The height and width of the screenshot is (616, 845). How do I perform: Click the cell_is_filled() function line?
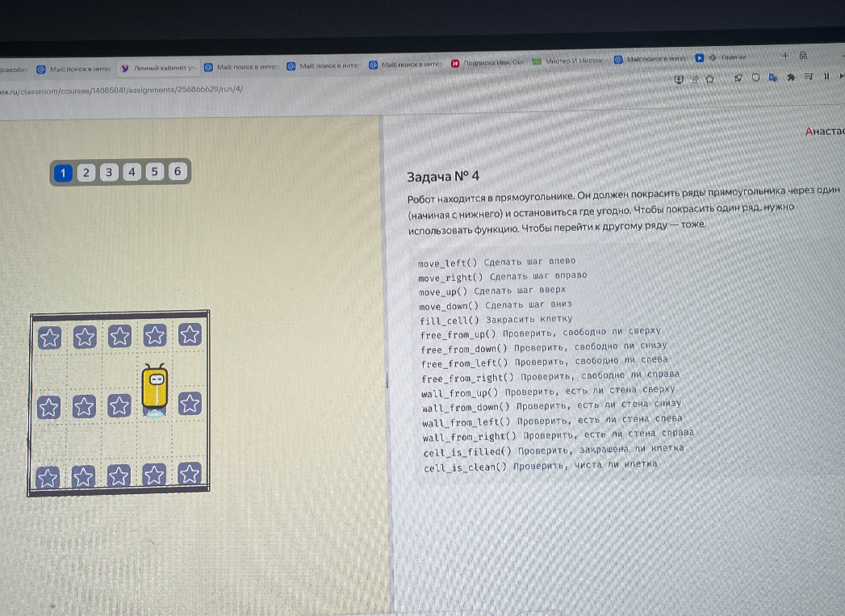point(554,450)
